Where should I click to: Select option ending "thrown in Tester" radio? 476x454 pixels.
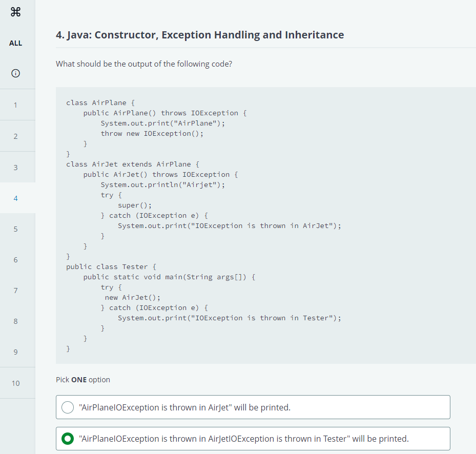[68, 439]
